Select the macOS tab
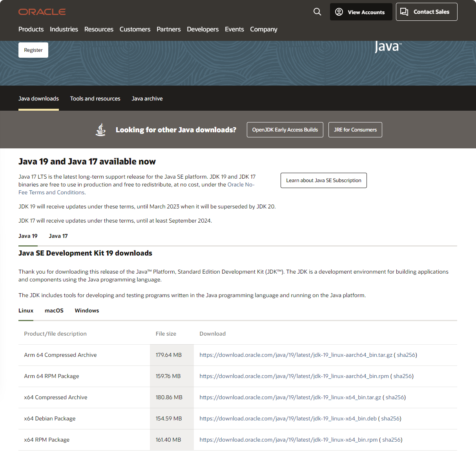 pyautogui.click(x=54, y=311)
